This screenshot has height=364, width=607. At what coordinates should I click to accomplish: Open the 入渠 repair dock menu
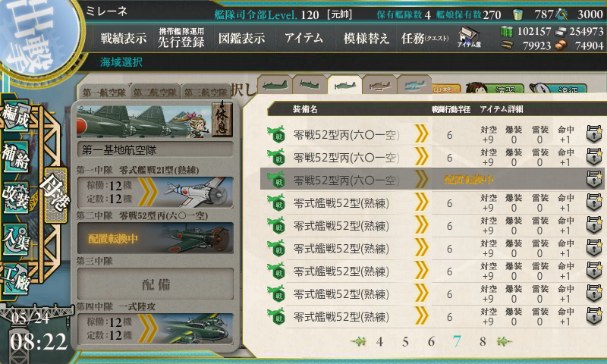(x=16, y=239)
